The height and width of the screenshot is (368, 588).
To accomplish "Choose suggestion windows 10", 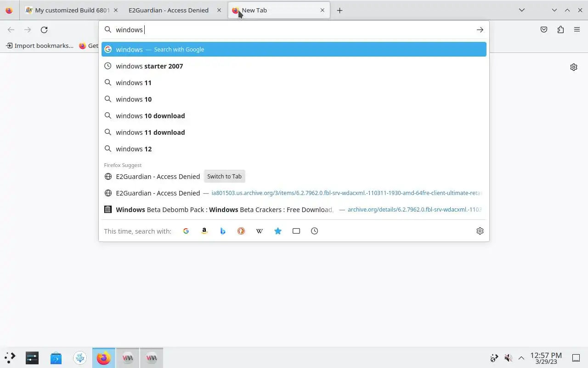I will point(294,99).
